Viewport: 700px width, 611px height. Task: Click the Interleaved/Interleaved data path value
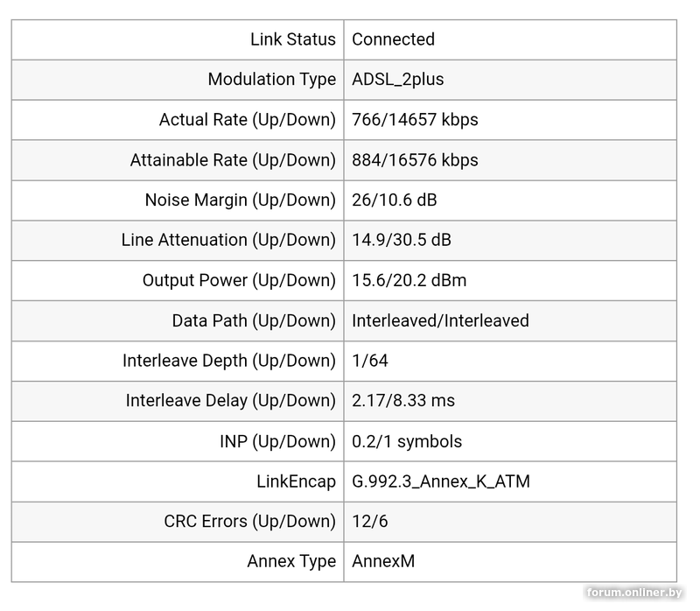point(440,320)
